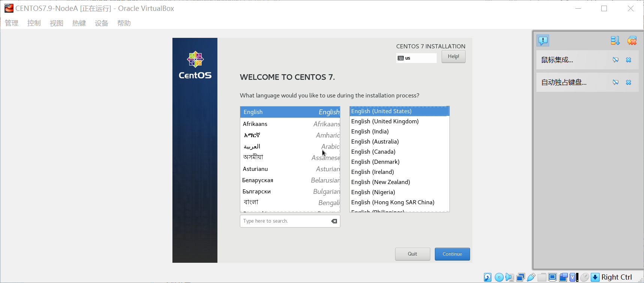Select Bulgarian in the language list
Screen dimensions: 644x283
pyautogui.click(x=290, y=191)
